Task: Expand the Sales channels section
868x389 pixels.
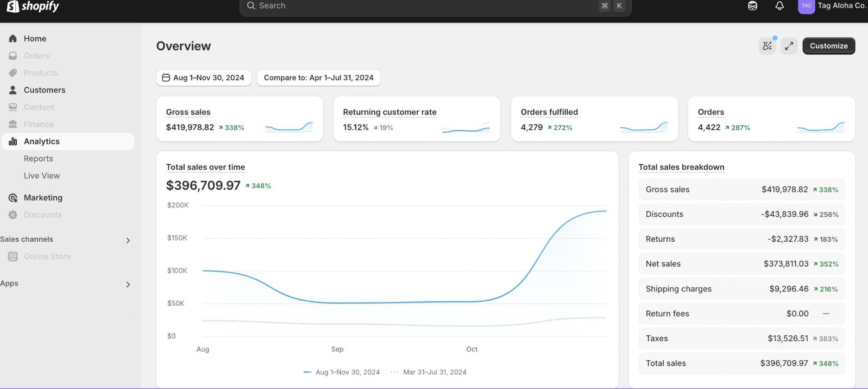Action: pyautogui.click(x=128, y=240)
